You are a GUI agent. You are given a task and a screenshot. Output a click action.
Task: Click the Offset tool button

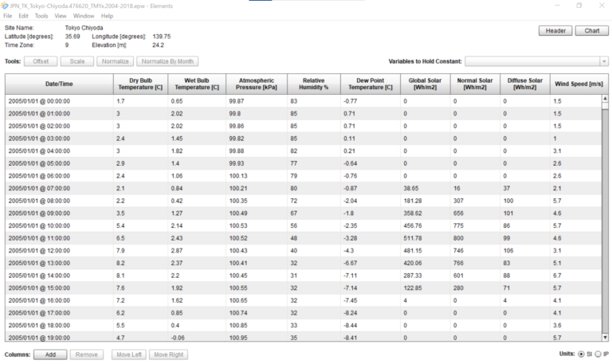41,61
